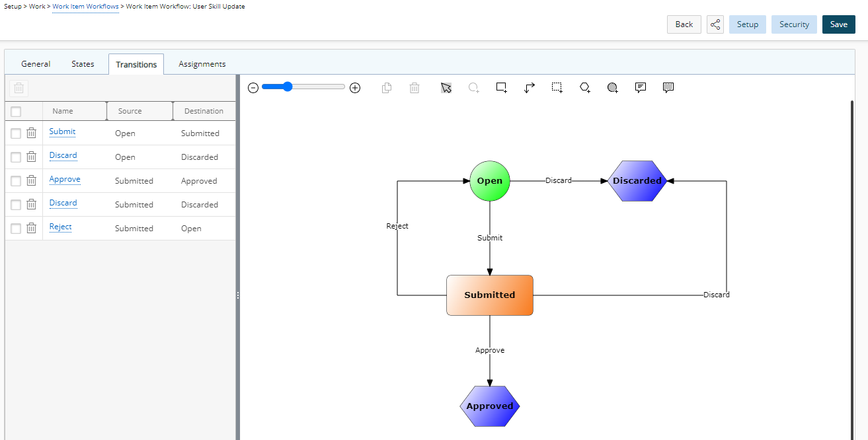Image resolution: width=868 pixels, height=440 pixels.
Task: Click the diagram vertical scrollbar
Action: pos(852,270)
